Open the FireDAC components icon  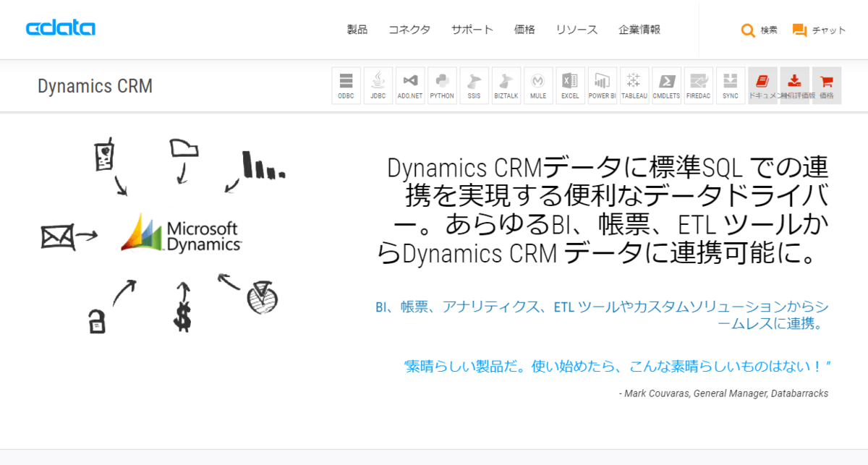point(698,85)
